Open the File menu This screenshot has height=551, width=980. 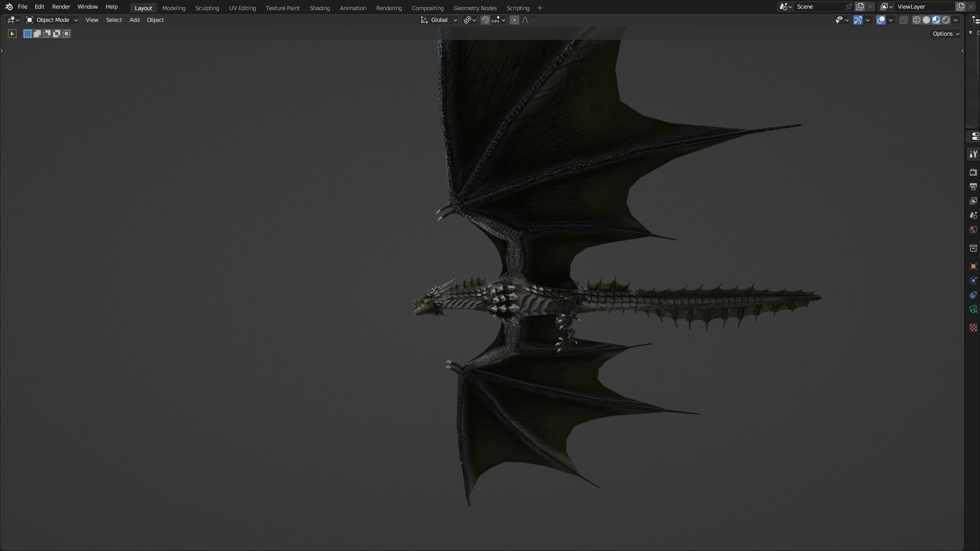coord(22,7)
